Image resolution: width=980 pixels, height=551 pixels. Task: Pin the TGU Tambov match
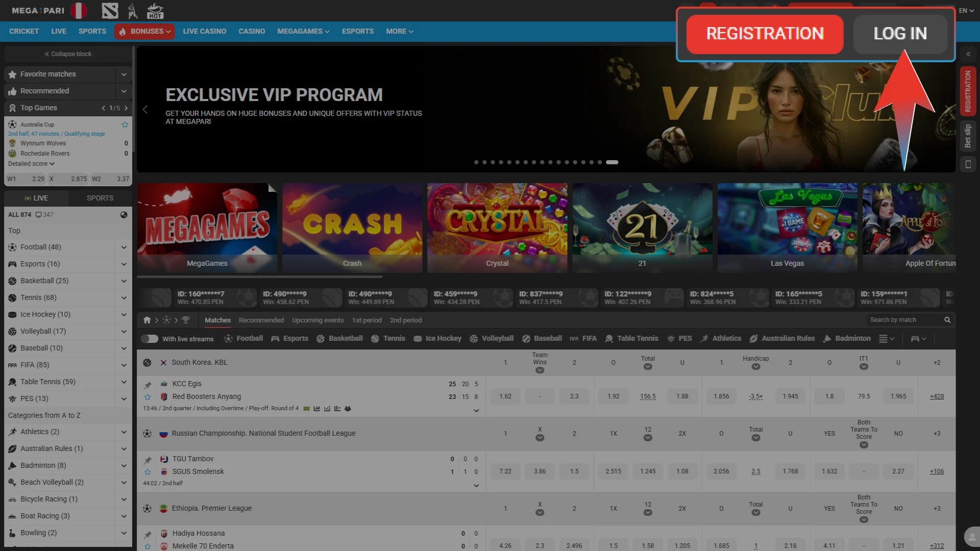pyautogui.click(x=148, y=460)
